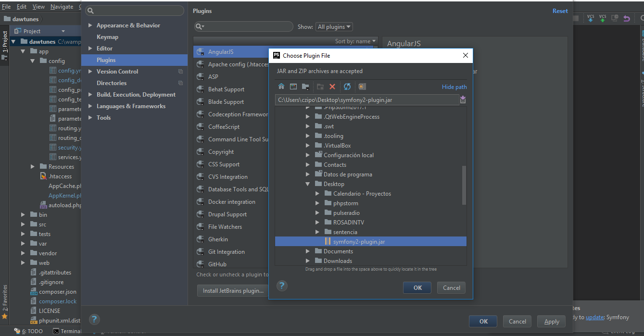Click search magnifier in plugins search field
The image size is (644, 336).
tap(200, 26)
